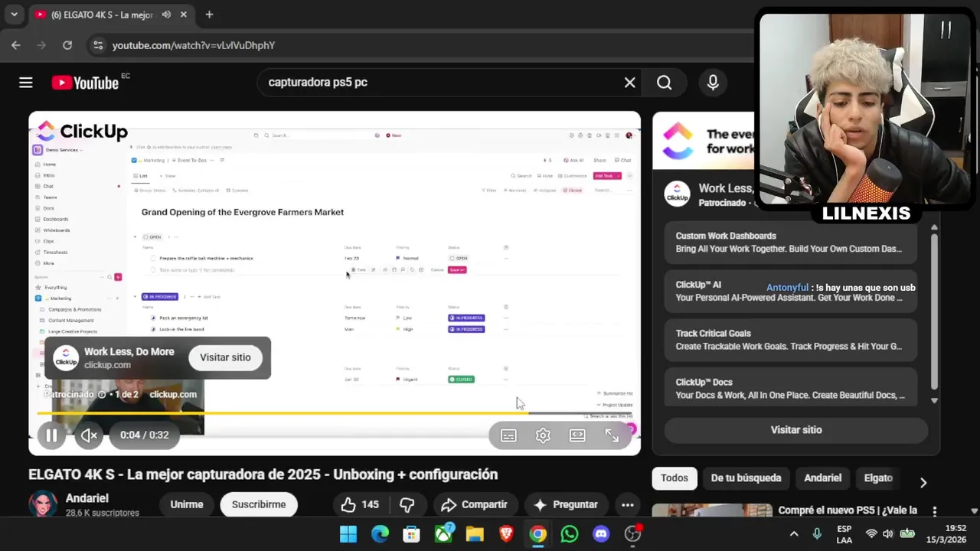Open the ESP LAA language switcher
This screenshot has width=980, height=551.
click(x=844, y=534)
